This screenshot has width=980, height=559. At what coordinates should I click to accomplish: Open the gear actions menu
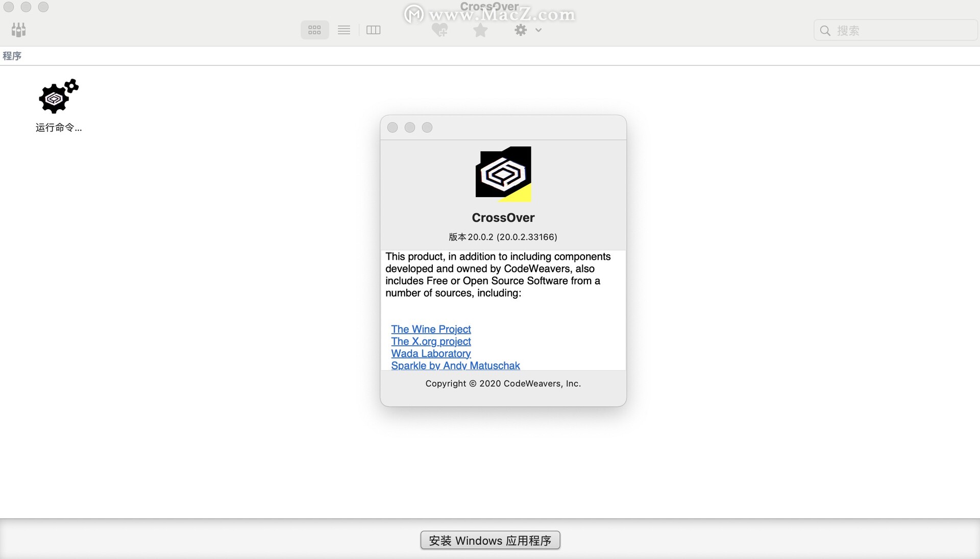[521, 30]
